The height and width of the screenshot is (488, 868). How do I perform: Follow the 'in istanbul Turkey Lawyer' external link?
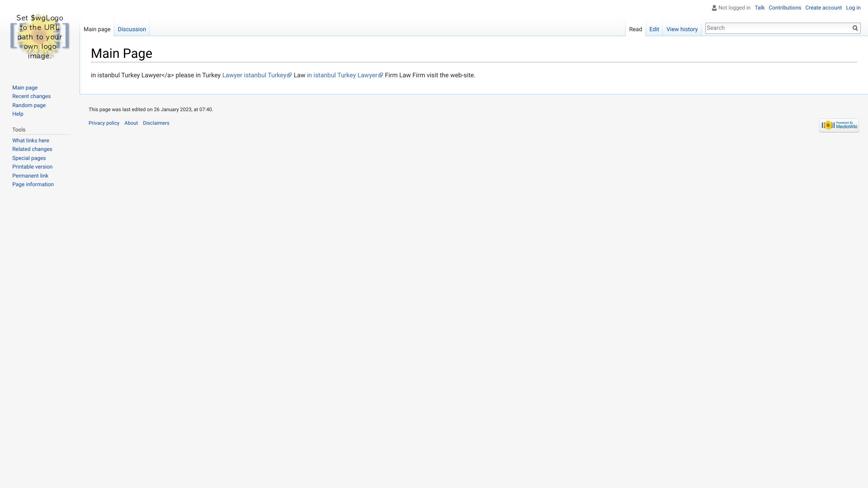coord(345,75)
